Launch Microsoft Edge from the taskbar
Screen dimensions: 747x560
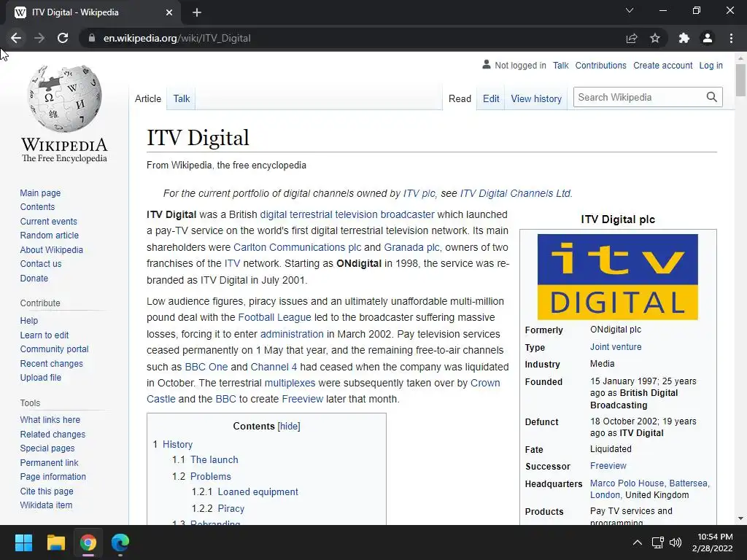click(120, 542)
